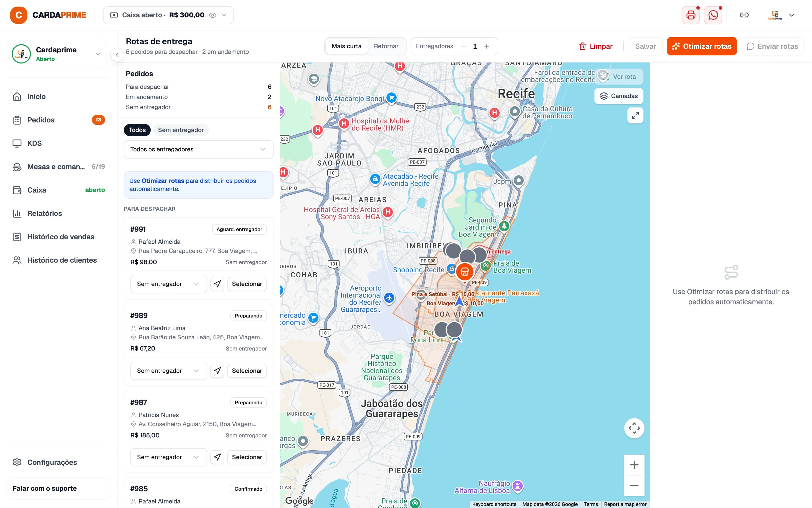This screenshot has width=812, height=508.
Task: Go to Início in the sidebar
Action: (x=59, y=97)
